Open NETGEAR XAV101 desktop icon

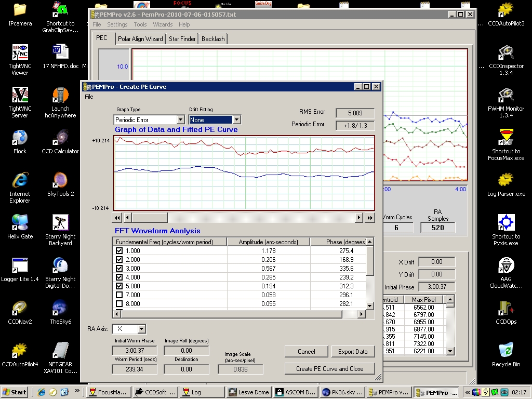point(60,358)
